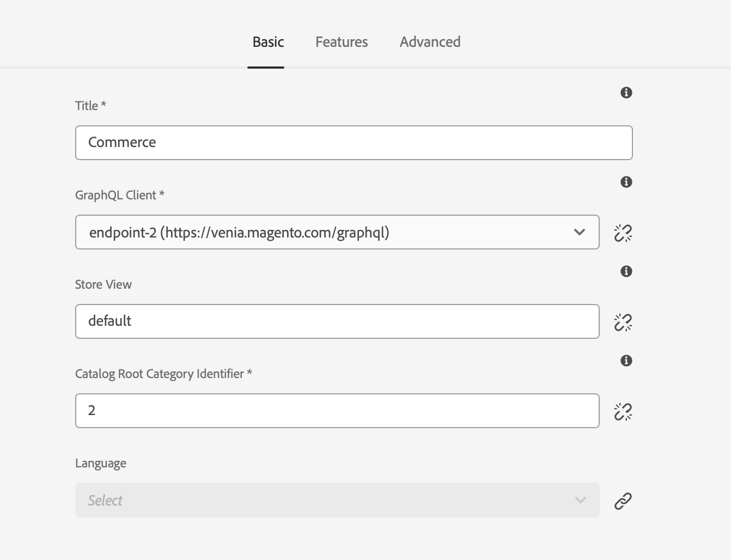
Task: Focus the Catalog Root Category Identifier input
Action: click(x=337, y=411)
